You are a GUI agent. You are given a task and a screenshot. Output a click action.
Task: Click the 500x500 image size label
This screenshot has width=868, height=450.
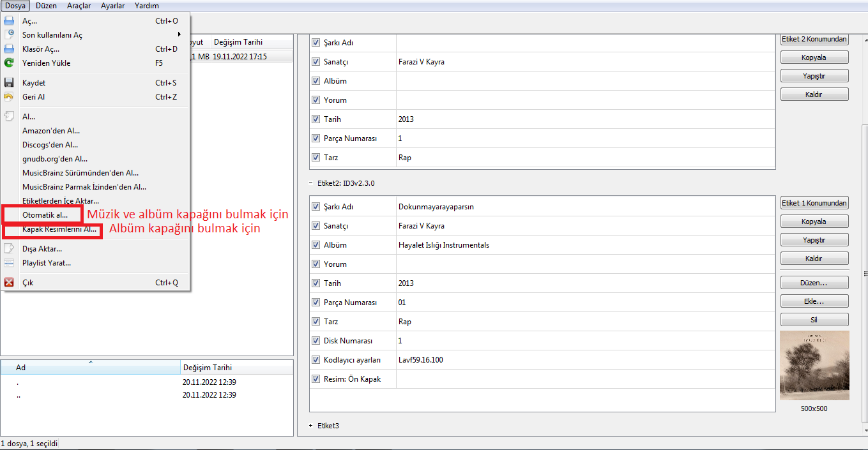(814, 409)
